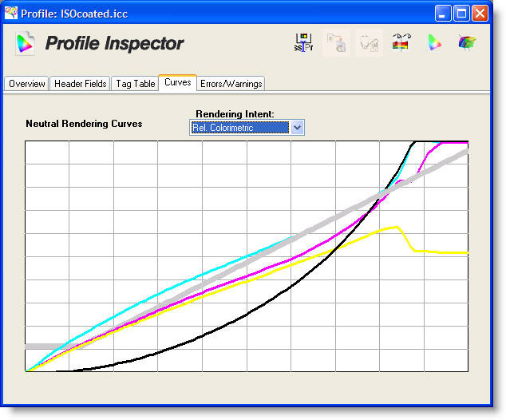506x420 pixels.
Task: Click the rainbow color-strip comparison icon
Action: click(x=401, y=43)
